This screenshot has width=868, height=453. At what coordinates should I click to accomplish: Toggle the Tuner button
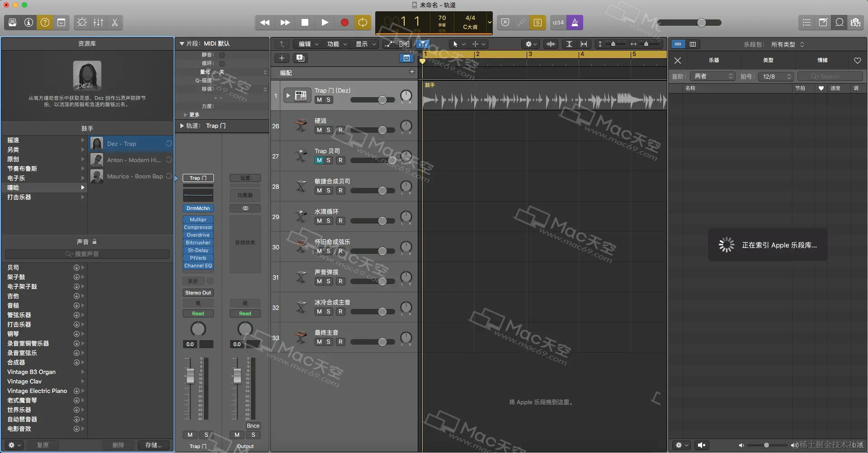(x=521, y=23)
